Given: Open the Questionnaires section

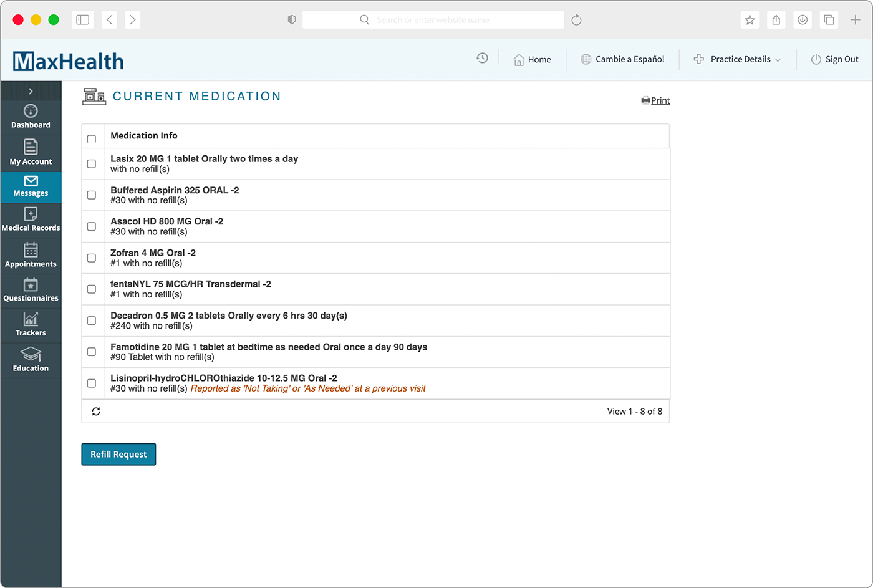Looking at the screenshot, I should [x=31, y=290].
